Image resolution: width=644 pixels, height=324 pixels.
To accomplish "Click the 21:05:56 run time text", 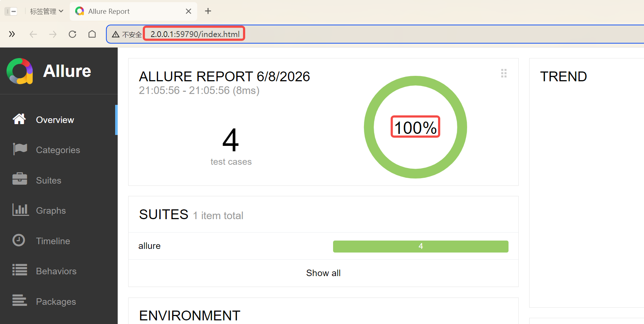I will [x=199, y=90].
